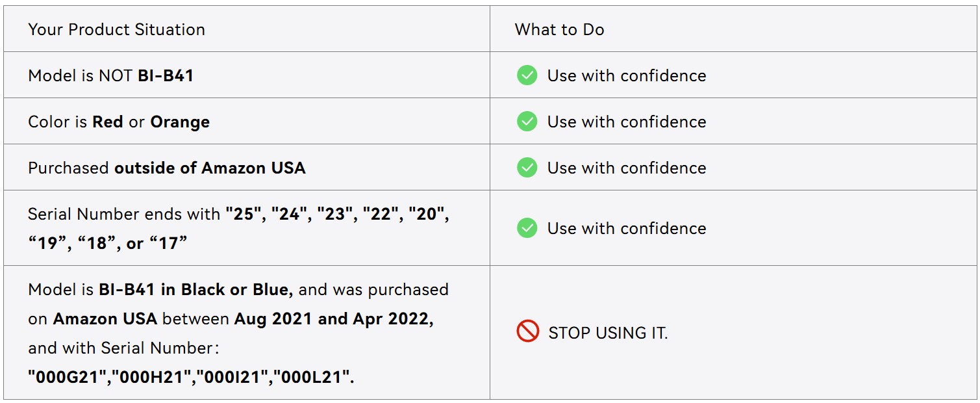Click the 'Your Product Situation' header
The image size is (980, 403).
pyautogui.click(x=116, y=29)
